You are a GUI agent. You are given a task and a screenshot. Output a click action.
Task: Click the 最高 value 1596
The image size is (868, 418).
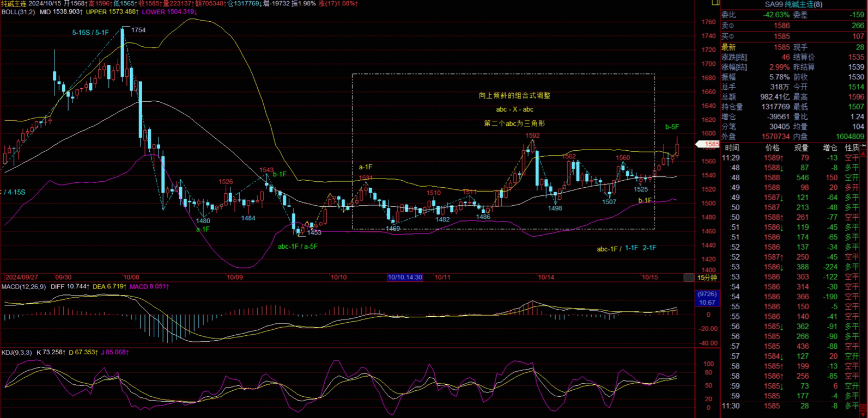(x=856, y=97)
